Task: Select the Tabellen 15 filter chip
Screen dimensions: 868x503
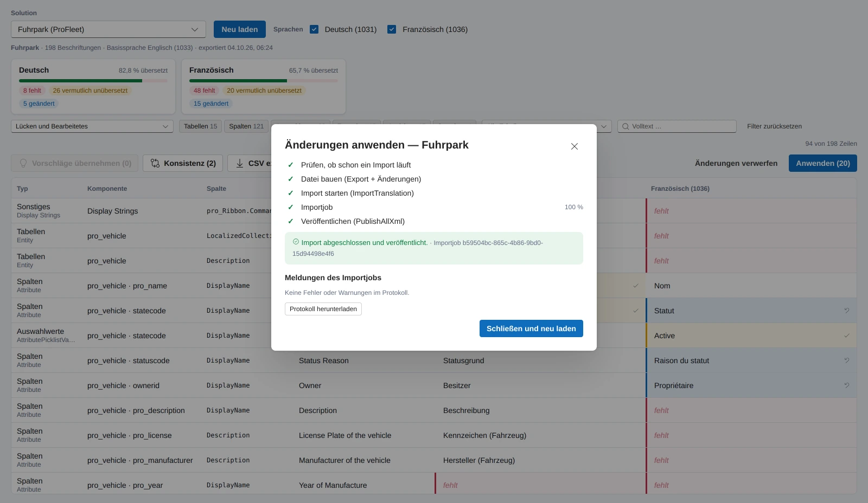Action: pos(200,126)
